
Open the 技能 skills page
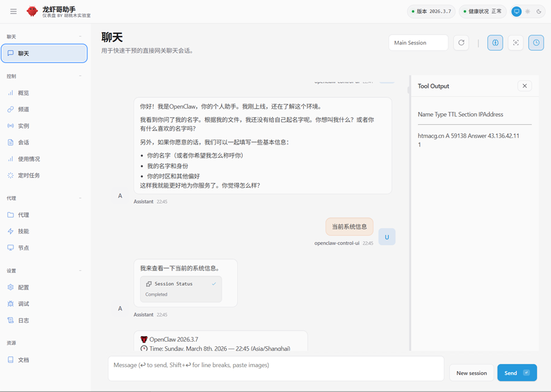24,232
